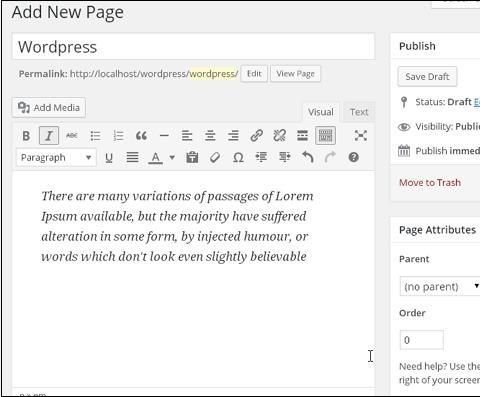Enter distraction-free fullscreen writing mode
480x397 pixels.
click(x=361, y=136)
